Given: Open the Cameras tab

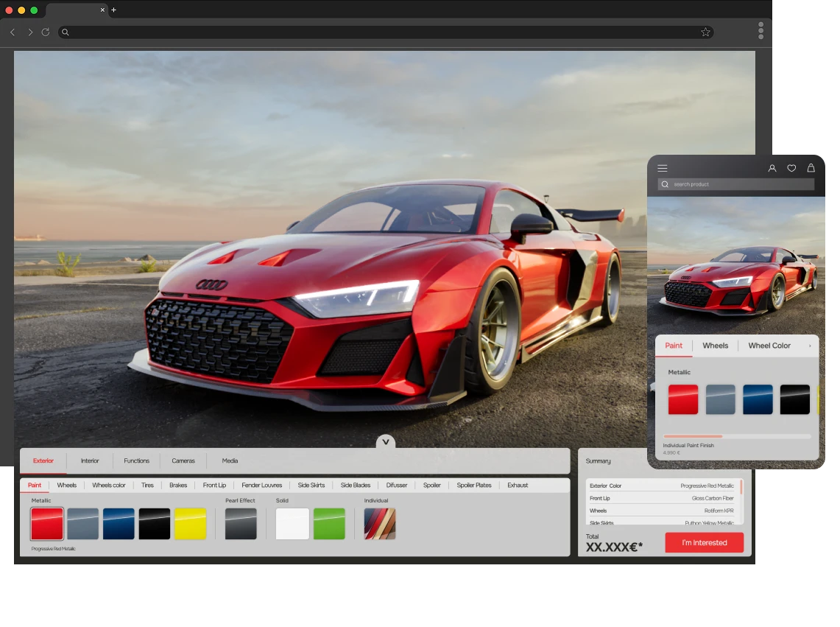Looking at the screenshot, I should 183,460.
